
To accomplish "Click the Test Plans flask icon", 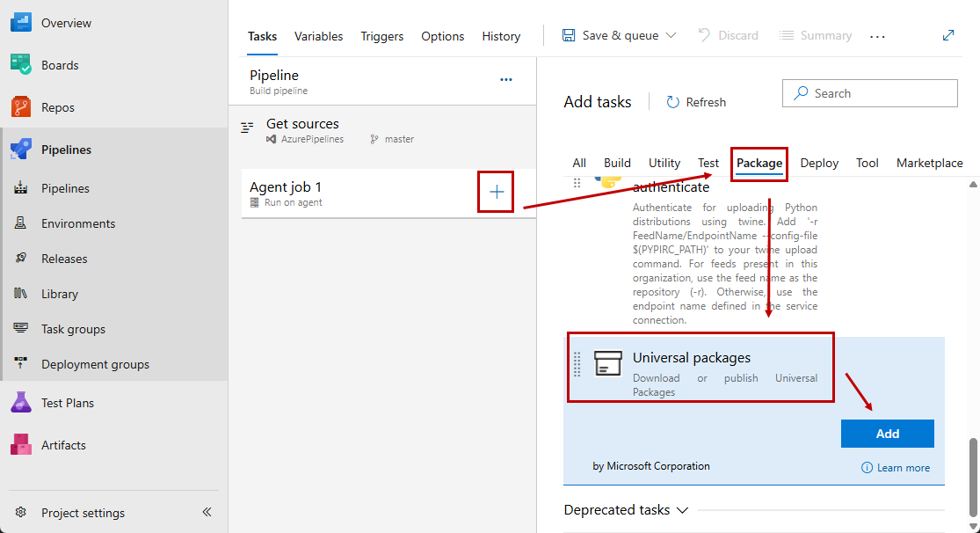I will click(x=20, y=402).
